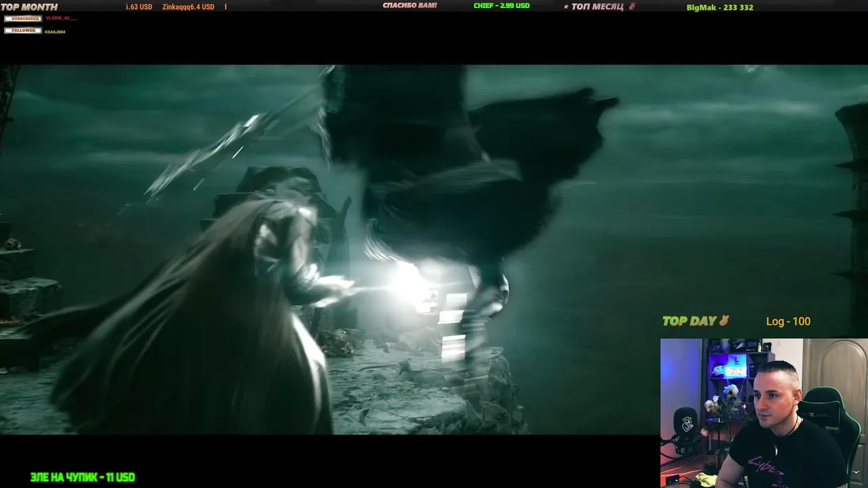Click the BigMak - 233 332 entry
Viewport: 868px width, 488px height.
(x=719, y=7)
